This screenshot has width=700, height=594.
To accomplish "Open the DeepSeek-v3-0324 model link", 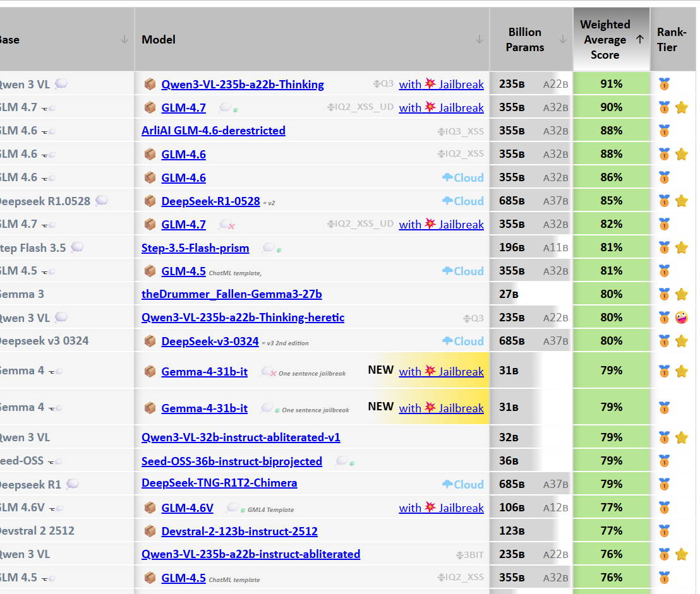I will coord(210,341).
